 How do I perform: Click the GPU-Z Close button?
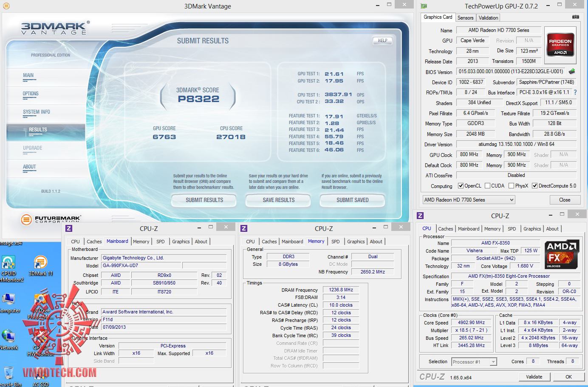point(565,200)
